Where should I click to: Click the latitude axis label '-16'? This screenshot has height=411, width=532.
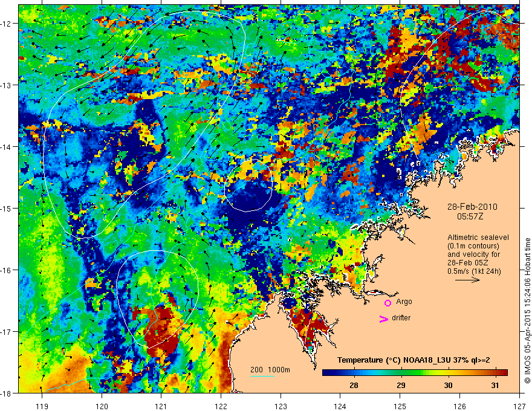click(x=6, y=270)
